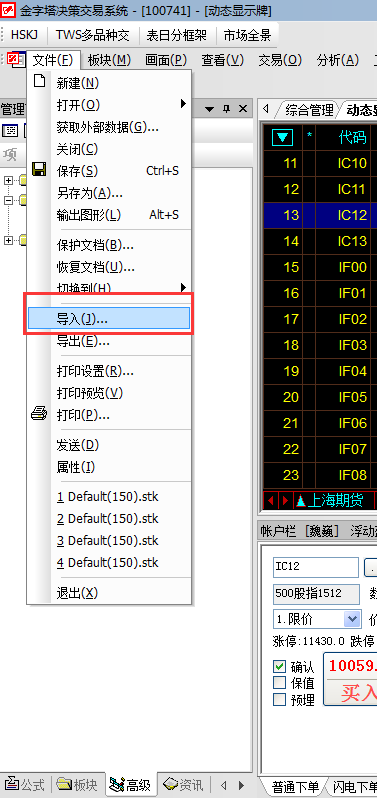Click the list icon in management panel toolbar
The width and height of the screenshot is (377, 799).
coord(10,130)
